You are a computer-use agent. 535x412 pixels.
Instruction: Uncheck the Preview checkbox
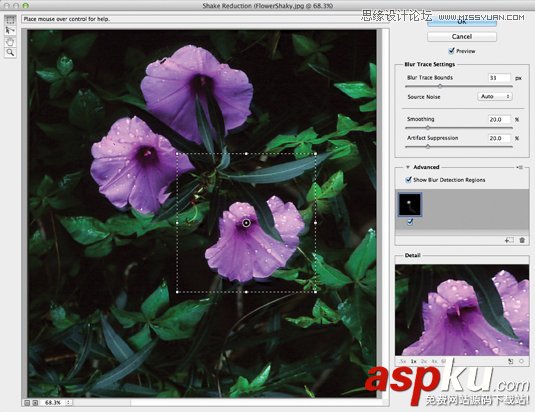click(x=451, y=51)
